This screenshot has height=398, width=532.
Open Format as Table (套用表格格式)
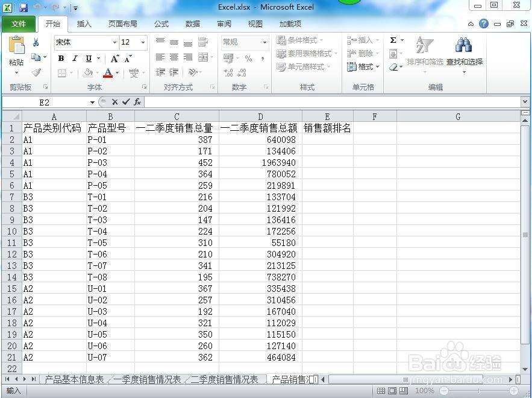(x=307, y=54)
